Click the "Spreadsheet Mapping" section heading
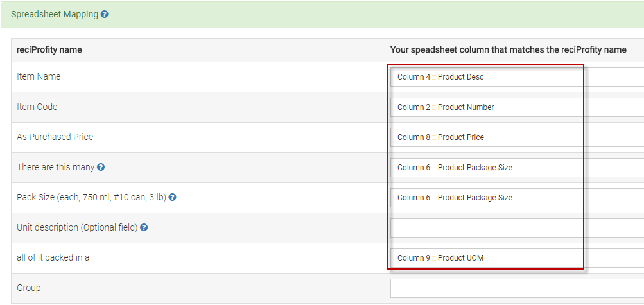Image resolution: width=644 pixels, height=305 pixels. pos(55,14)
